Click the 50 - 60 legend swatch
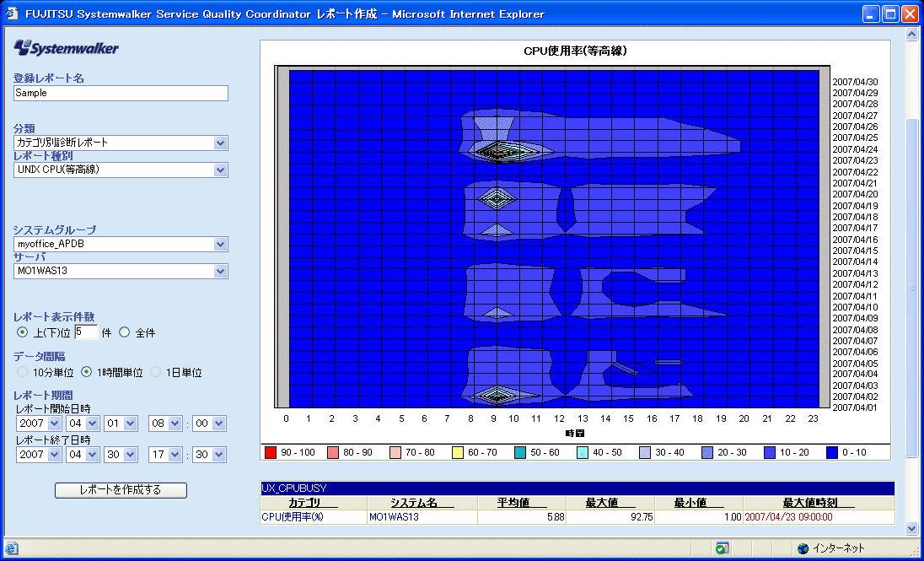 coord(520,452)
